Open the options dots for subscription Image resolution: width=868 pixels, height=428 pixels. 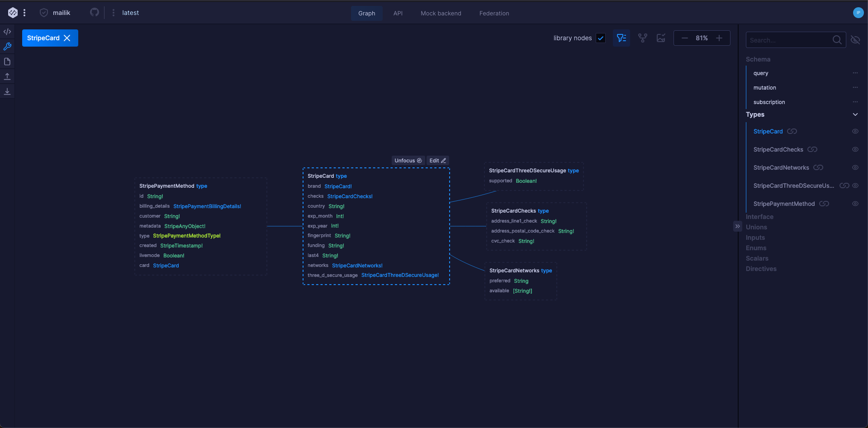coord(855,102)
